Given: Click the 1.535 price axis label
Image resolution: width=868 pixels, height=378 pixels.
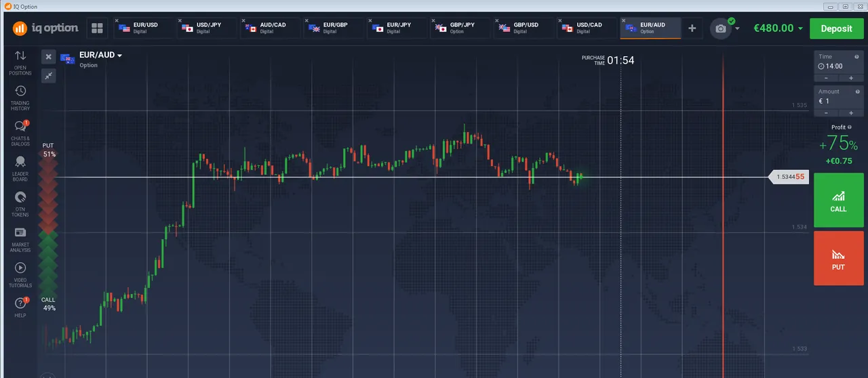Looking at the screenshot, I should (x=800, y=106).
